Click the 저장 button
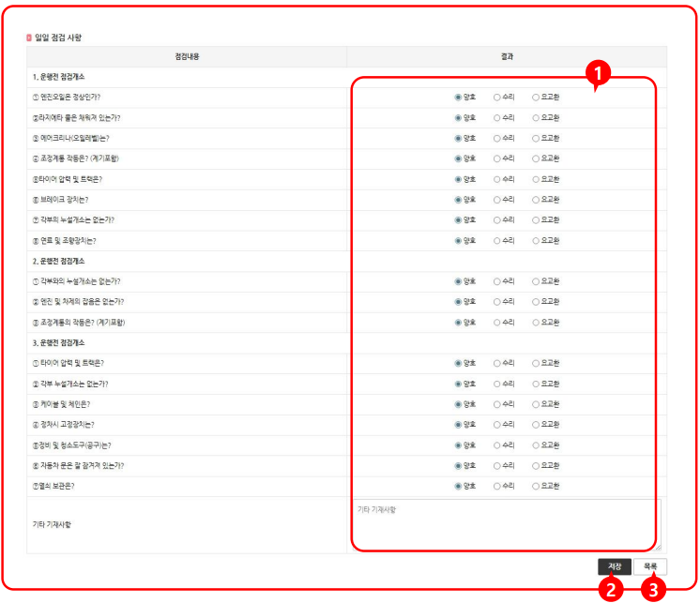The width and height of the screenshot is (700, 603). click(x=615, y=566)
